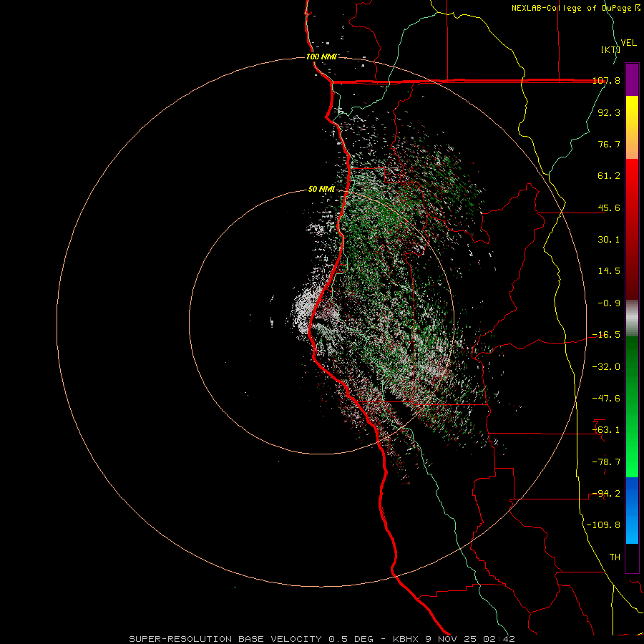Click the 107.8 velocity scale value
This screenshot has height=644, width=644.
click(606, 80)
